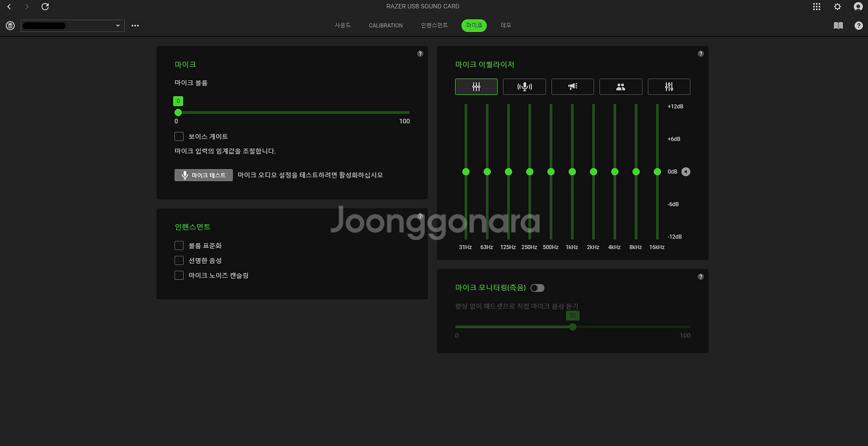Click the 8kHz equalizer slider knob
Image resolution: width=868 pixels, height=446 pixels.
pyautogui.click(x=636, y=172)
